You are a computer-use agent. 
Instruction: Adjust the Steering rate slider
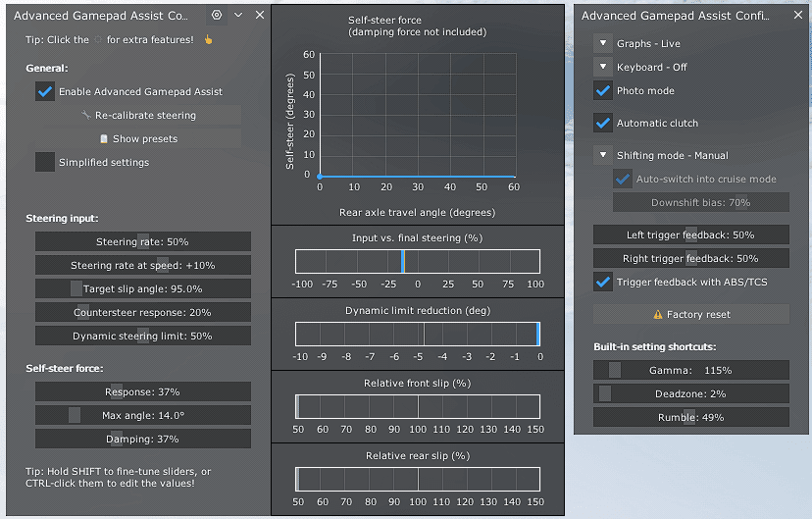143,242
